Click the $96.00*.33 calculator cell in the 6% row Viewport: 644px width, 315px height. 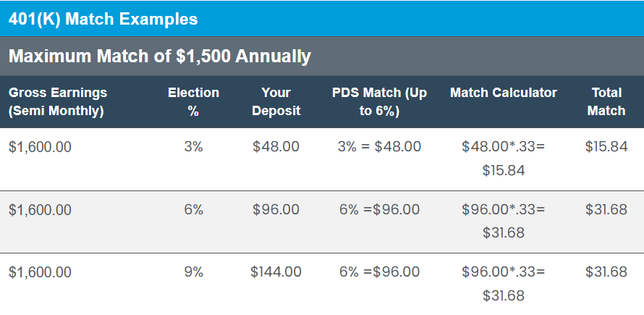tap(504, 222)
